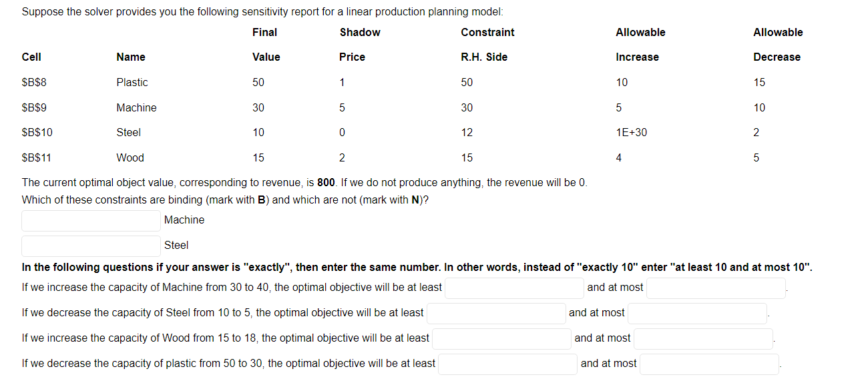The image size is (868, 385).
Task: Click the 'at most' field for Wood capacity increase
Action: (x=702, y=338)
